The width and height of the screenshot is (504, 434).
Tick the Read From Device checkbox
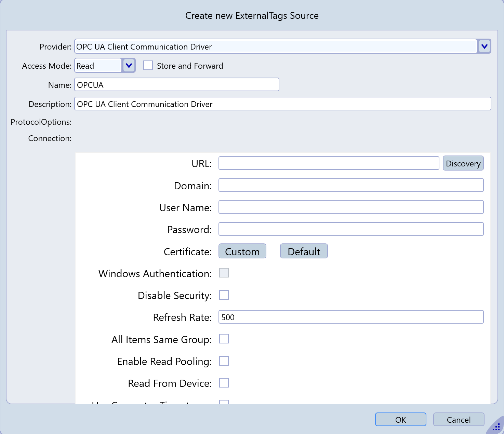tap(224, 383)
